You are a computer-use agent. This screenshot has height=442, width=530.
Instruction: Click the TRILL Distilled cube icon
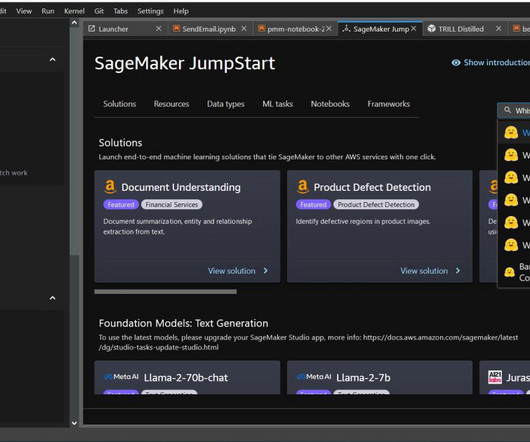(x=432, y=29)
